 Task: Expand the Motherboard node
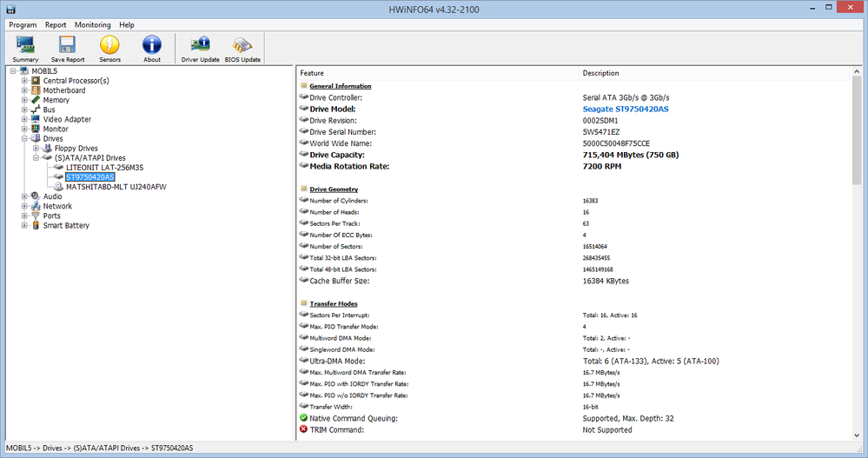pos(24,90)
